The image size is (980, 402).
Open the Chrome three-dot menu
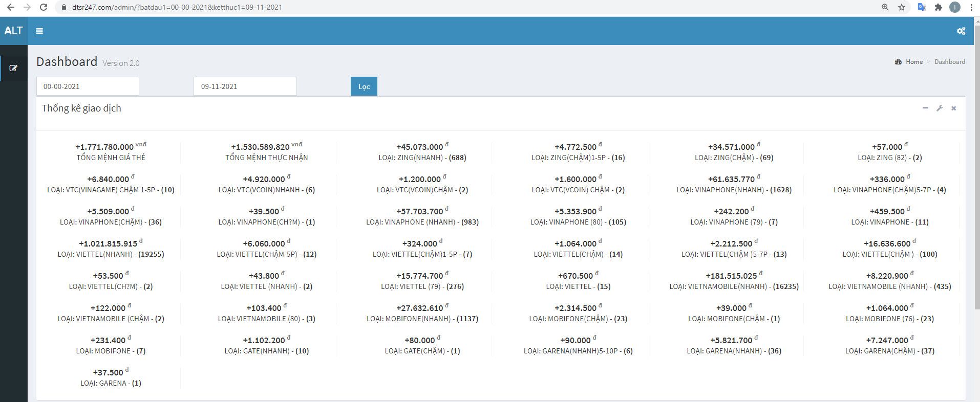[971, 7]
